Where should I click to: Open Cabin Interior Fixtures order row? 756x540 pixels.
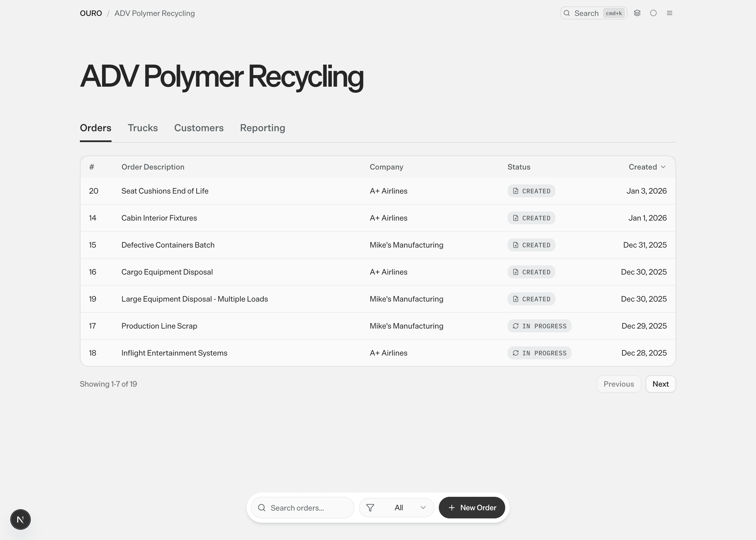tap(159, 218)
